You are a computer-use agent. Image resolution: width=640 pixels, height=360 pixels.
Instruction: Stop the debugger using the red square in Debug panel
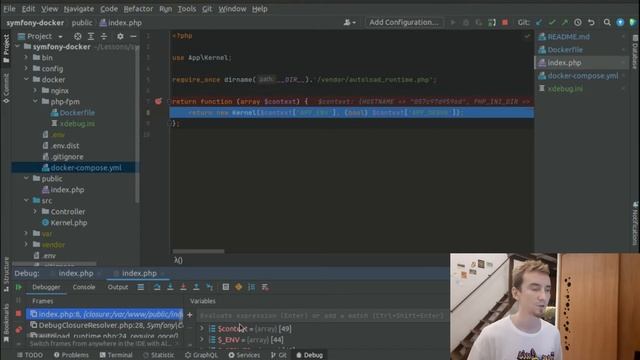pos(18,314)
